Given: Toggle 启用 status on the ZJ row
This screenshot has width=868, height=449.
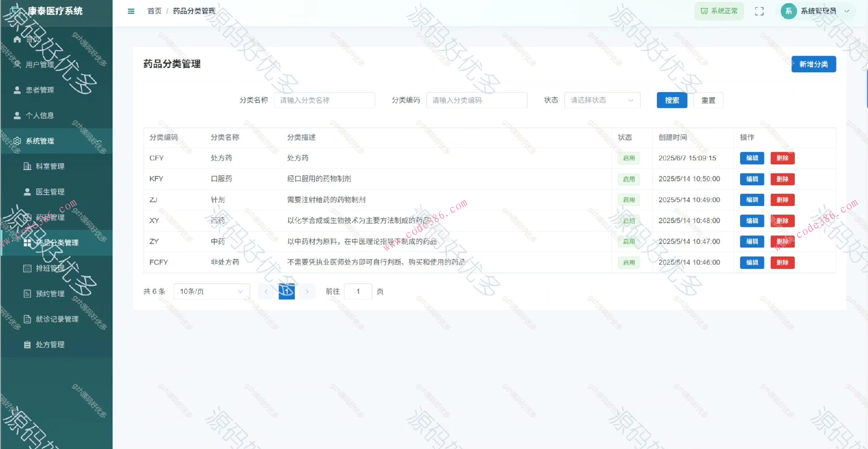Looking at the screenshot, I should point(628,200).
